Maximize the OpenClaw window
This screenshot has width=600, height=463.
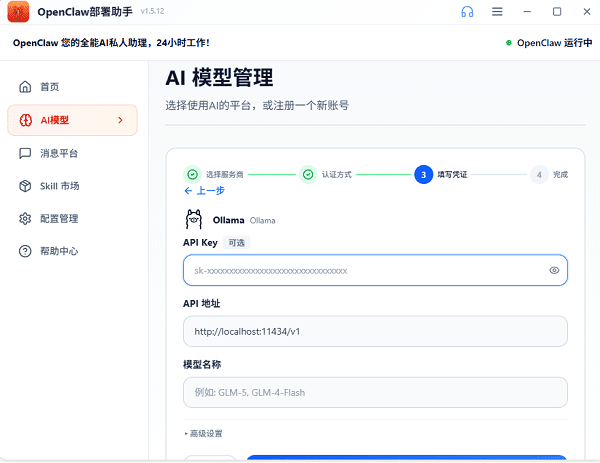pos(557,12)
